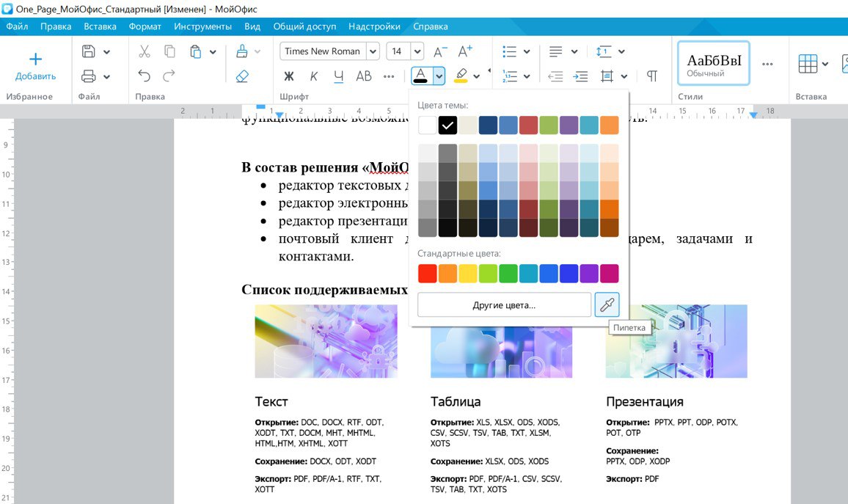Select the Обычный style preview box

click(x=713, y=64)
